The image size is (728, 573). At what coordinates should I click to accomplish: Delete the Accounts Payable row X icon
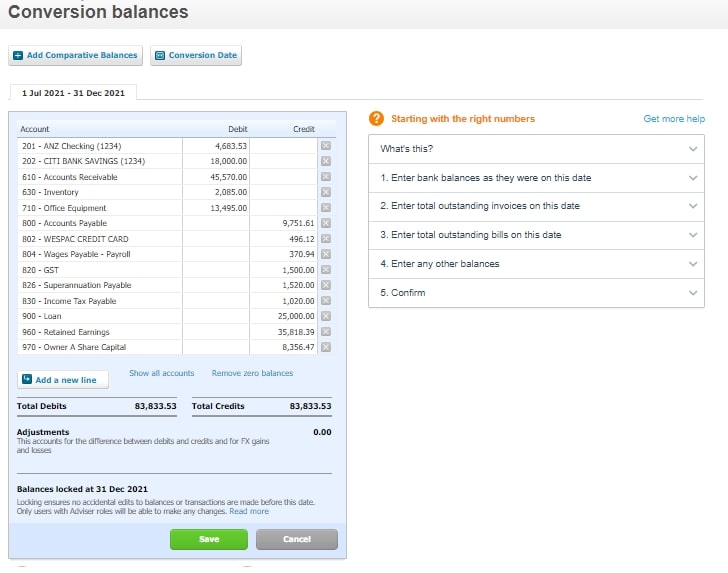tap(325, 223)
